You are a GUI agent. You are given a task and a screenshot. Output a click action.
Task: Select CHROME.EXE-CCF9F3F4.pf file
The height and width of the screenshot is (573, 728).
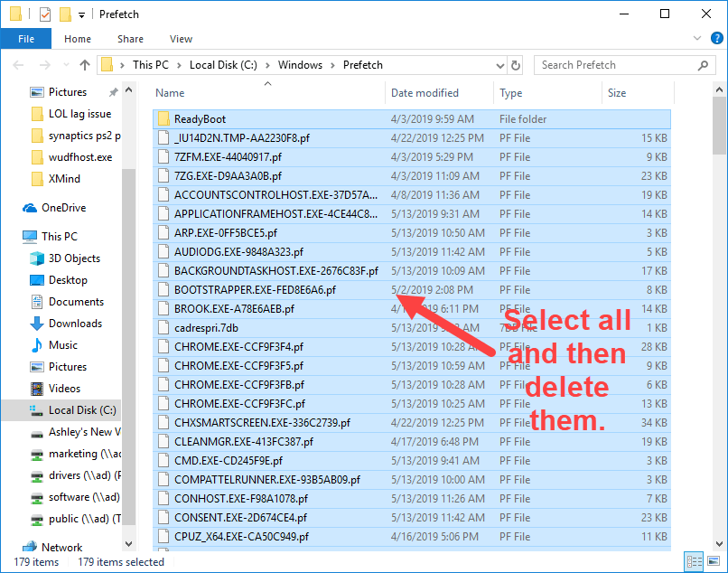(238, 347)
